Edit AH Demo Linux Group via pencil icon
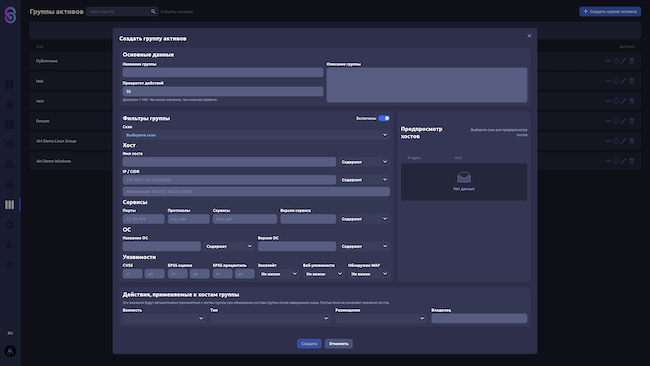This screenshot has height=366, width=650. [x=623, y=141]
